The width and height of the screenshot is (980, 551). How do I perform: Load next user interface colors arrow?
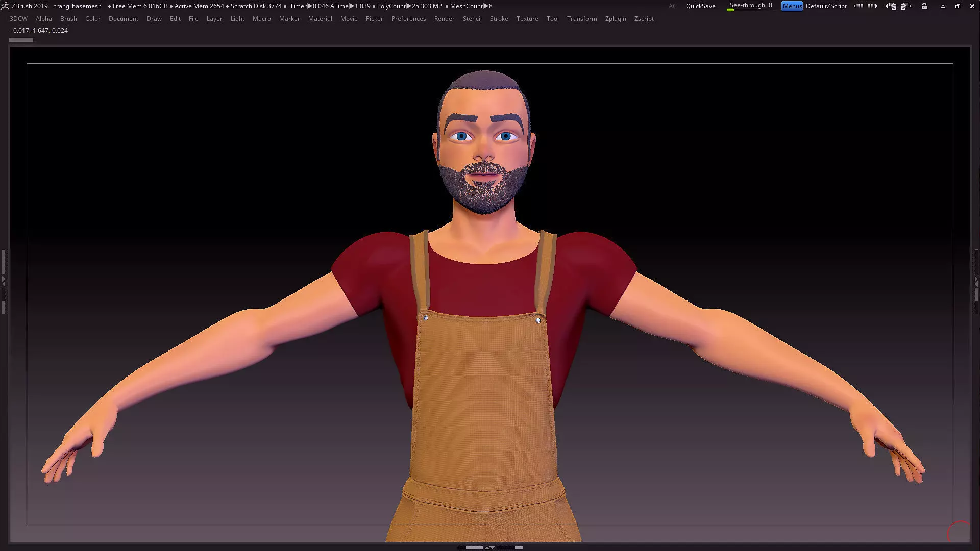pos(872,6)
